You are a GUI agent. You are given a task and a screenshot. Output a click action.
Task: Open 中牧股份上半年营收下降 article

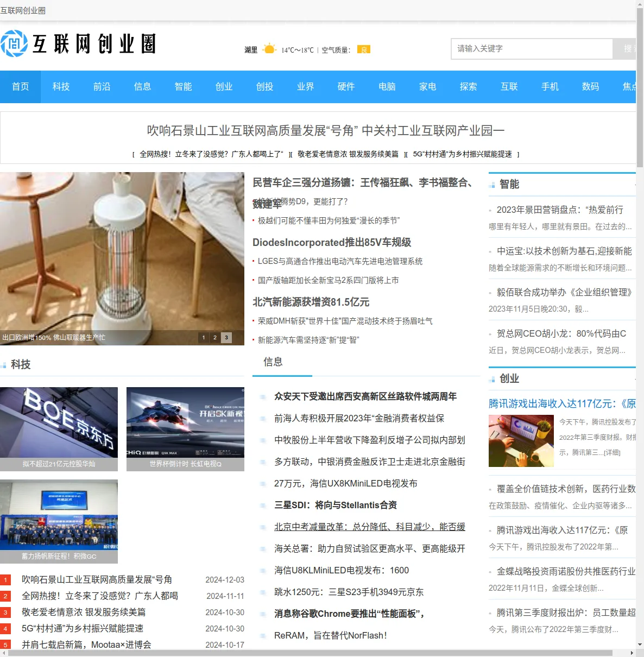(370, 440)
